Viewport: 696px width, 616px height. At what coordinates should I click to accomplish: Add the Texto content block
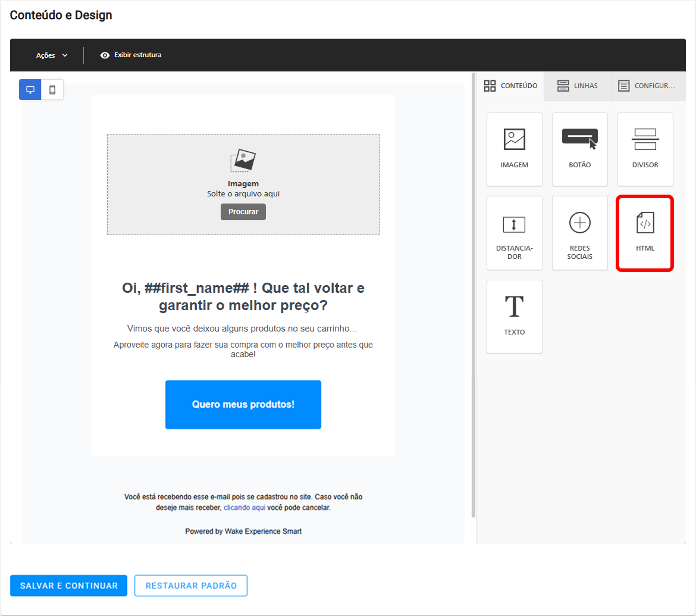point(514,317)
